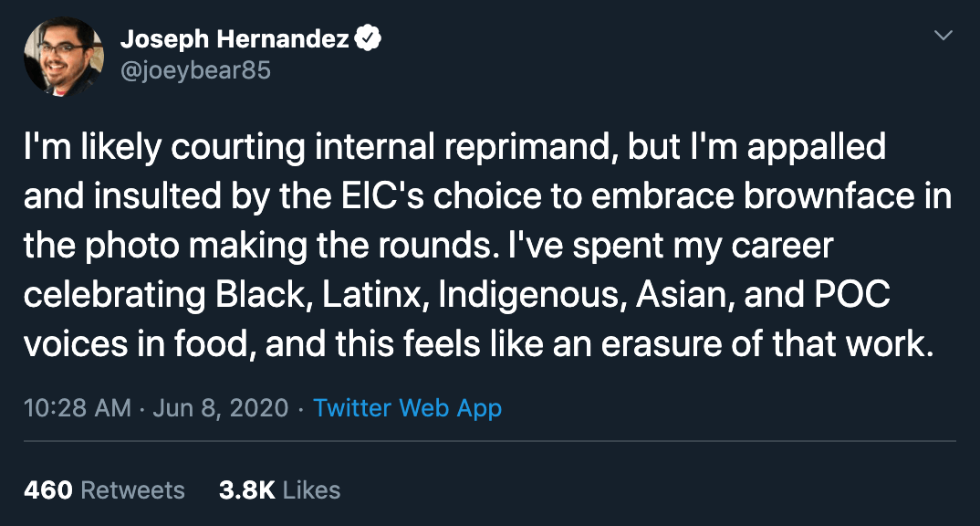This screenshot has height=526, width=980.
Task: Click the Jun 8, 2020 date
Action: [220, 408]
